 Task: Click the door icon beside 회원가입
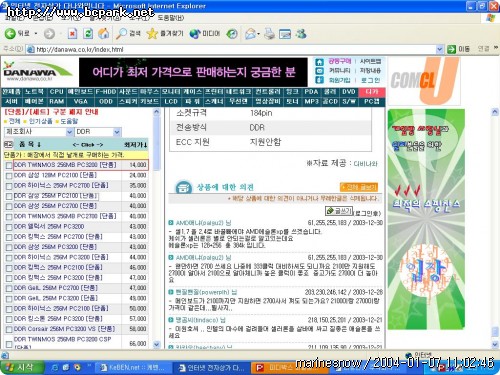point(319,80)
